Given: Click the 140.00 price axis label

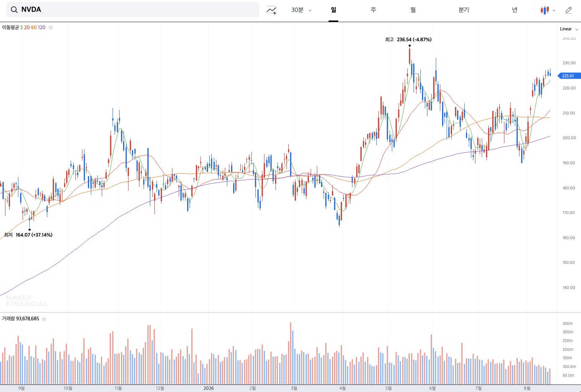Looking at the screenshot, I should tap(569, 287).
